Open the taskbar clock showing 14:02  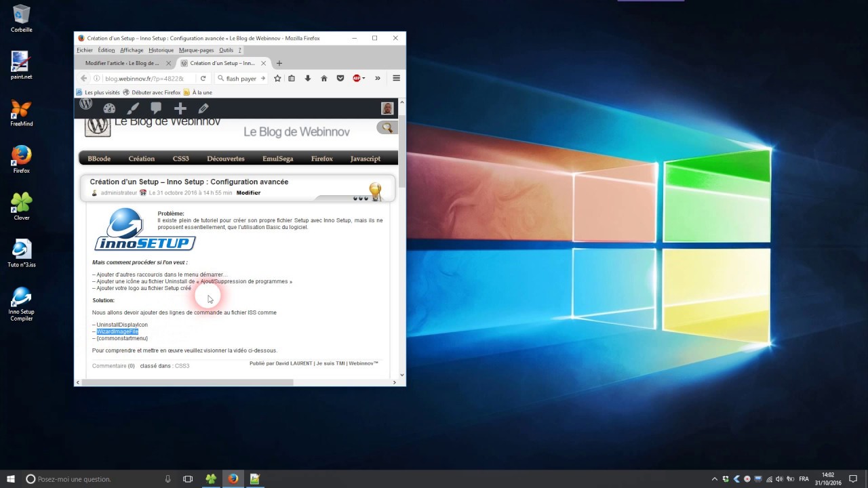click(x=827, y=479)
